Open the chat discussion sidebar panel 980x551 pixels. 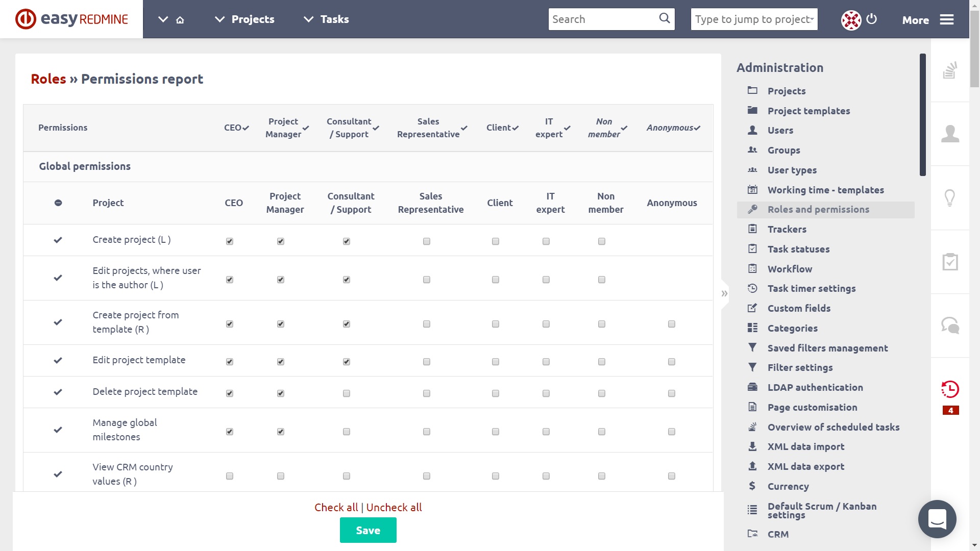tap(950, 325)
